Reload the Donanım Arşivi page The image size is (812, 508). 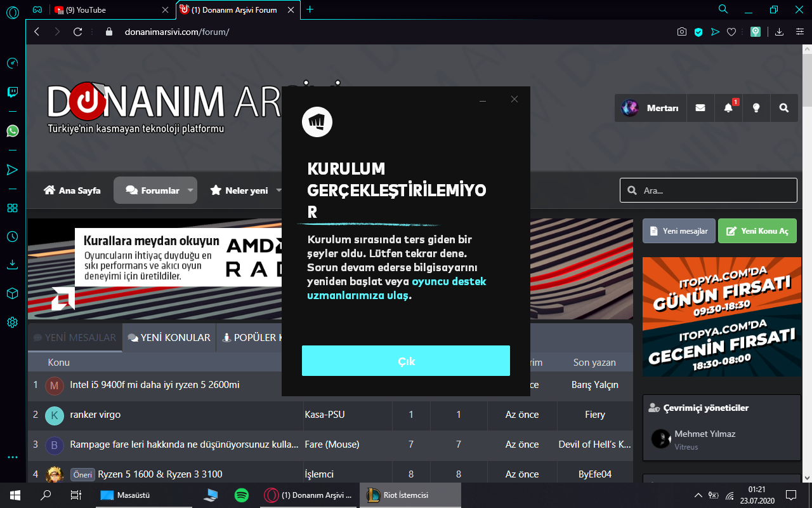78,32
